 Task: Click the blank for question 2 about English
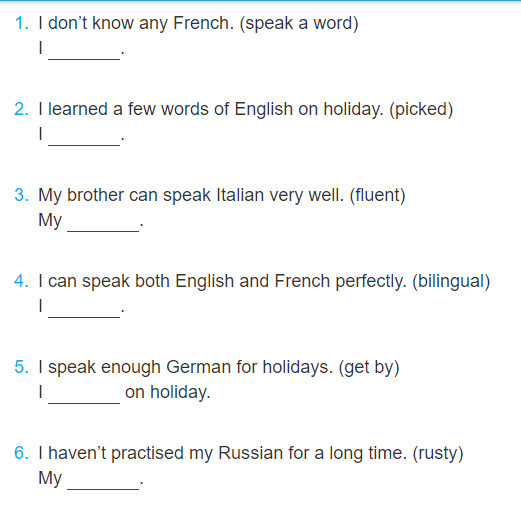84,139
